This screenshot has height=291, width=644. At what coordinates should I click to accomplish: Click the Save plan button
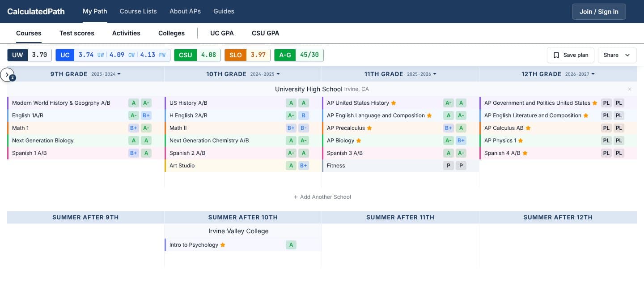click(571, 55)
